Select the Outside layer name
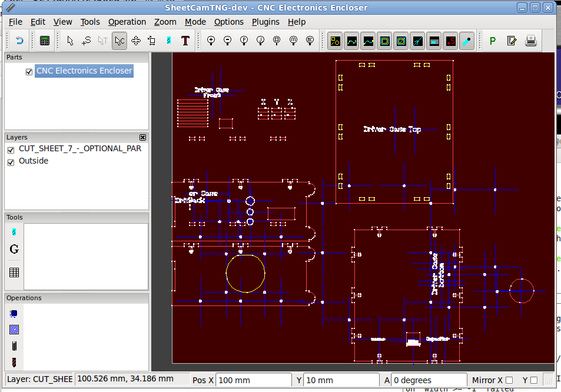The image size is (561, 392). pyautogui.click(x=34, y=161)
